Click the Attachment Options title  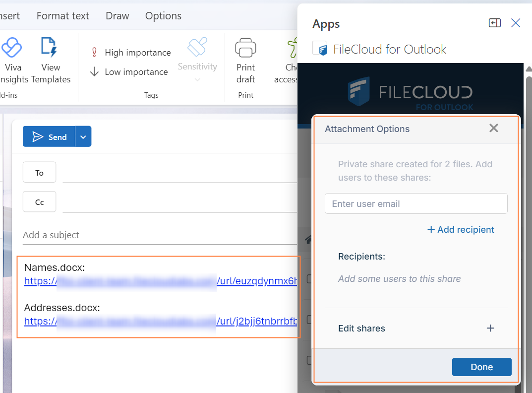pos(367,129)
